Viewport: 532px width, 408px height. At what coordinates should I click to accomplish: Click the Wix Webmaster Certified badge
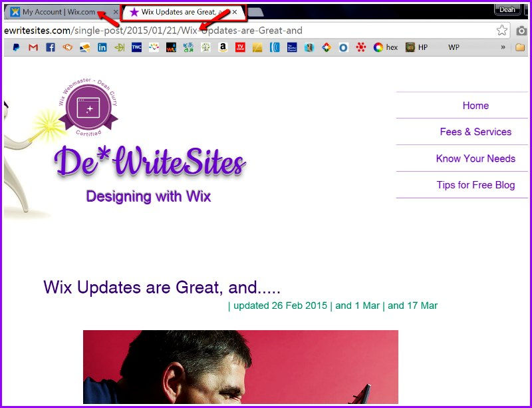pyautogui.click(x=88, y=107)
